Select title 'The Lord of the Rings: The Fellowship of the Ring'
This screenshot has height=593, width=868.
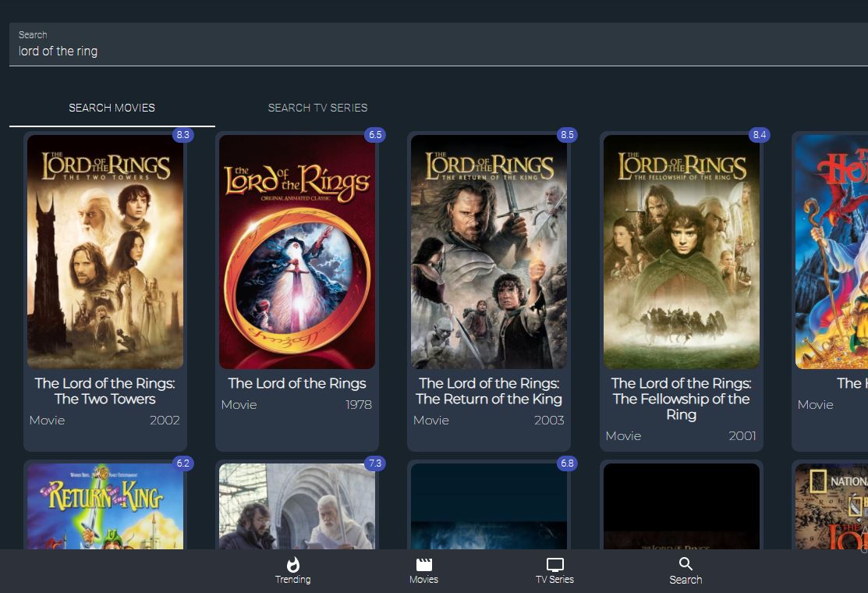point(682,399)
